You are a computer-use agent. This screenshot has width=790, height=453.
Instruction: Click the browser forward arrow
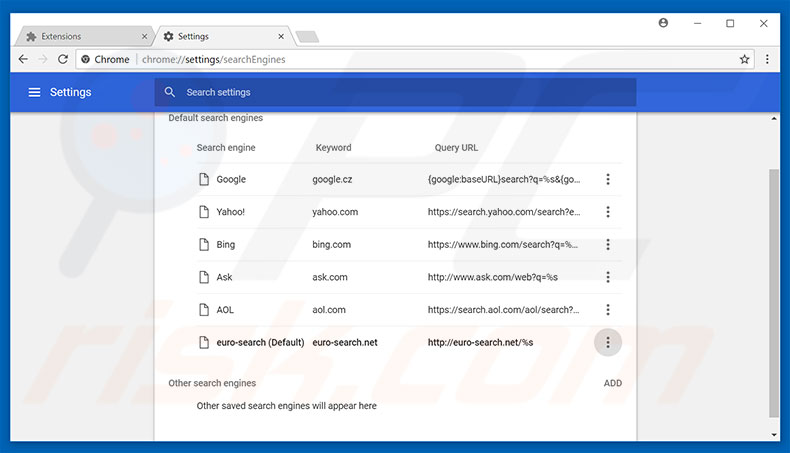[x=43, y=59]
